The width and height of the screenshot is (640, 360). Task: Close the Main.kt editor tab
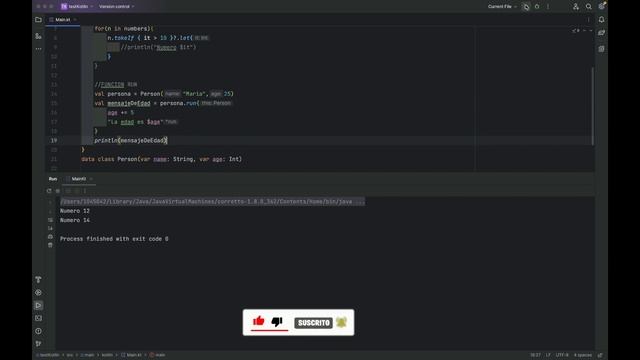75,20
